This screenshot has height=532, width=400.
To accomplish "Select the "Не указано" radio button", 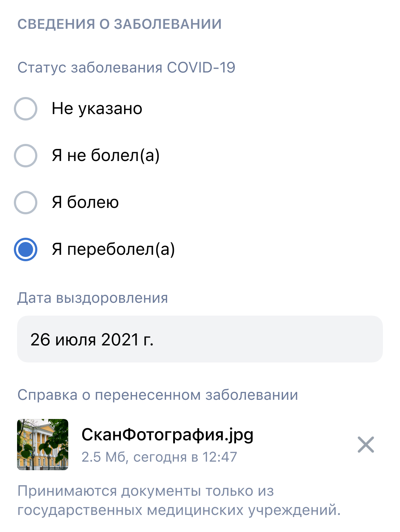I will [x=26, y=109].
